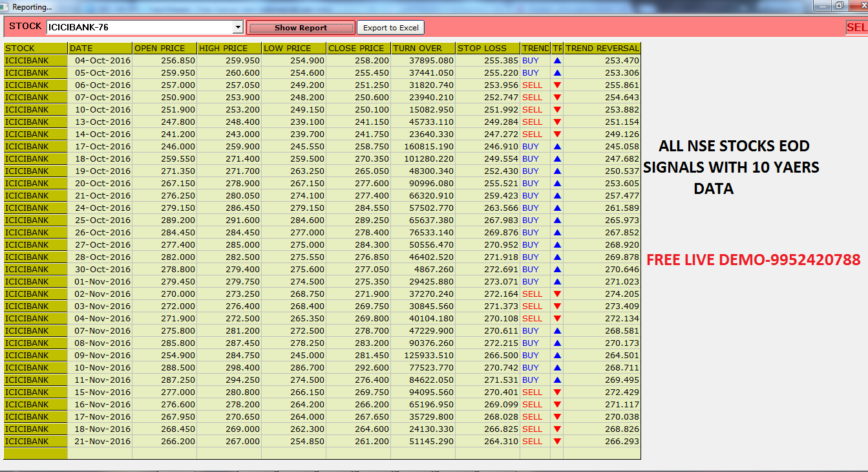Select the close price 261.200
This screenshot has height=472, width=868.
(x=359, y=442)
